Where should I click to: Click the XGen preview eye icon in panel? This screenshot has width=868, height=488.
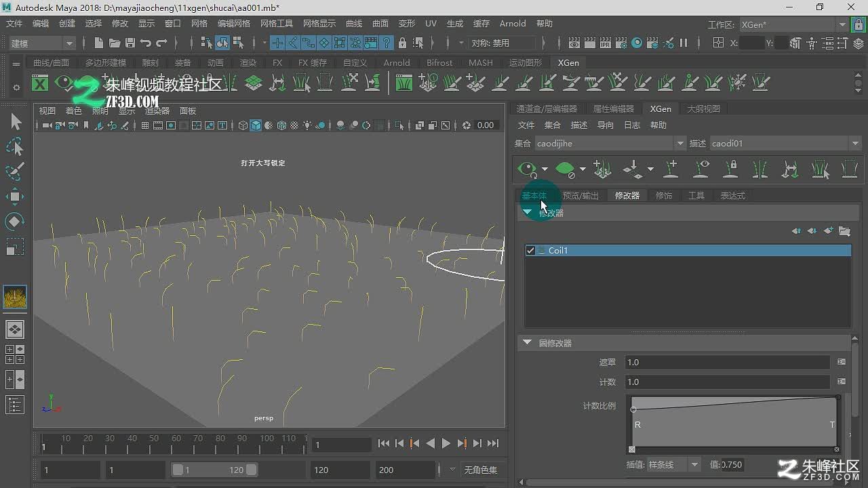[527, 168]
